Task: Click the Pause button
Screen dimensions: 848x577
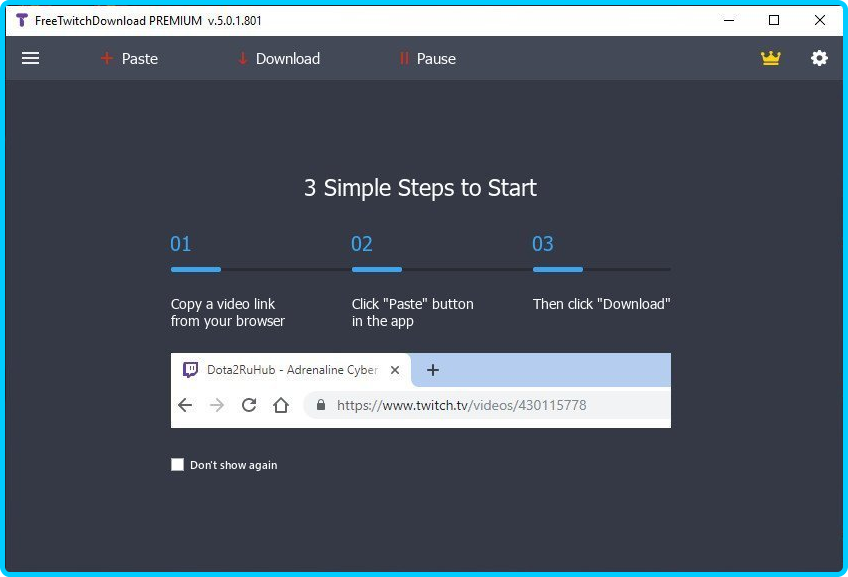Action: (x=427, y=58)
